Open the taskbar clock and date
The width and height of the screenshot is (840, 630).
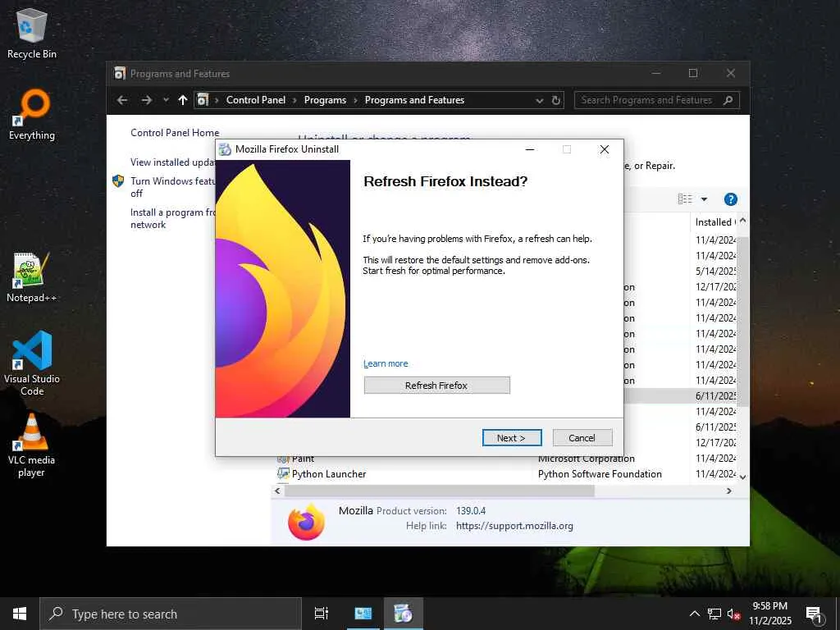click(x=769, y=614)
